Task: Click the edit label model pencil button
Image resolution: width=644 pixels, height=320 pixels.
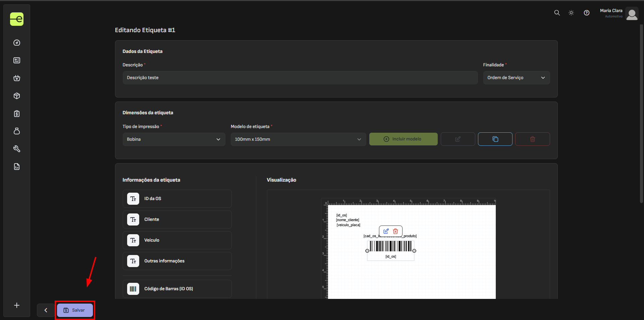Action: click(458, 139)
